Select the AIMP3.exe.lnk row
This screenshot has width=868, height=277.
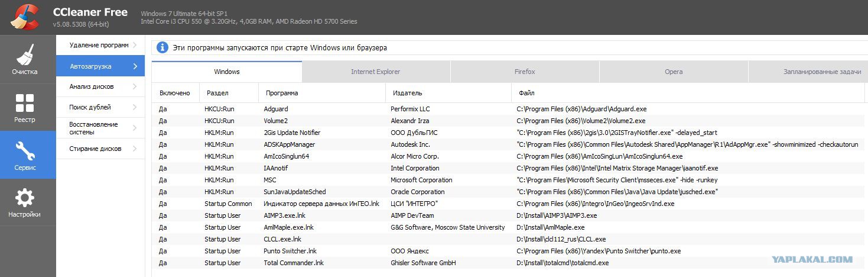[508, 215]
